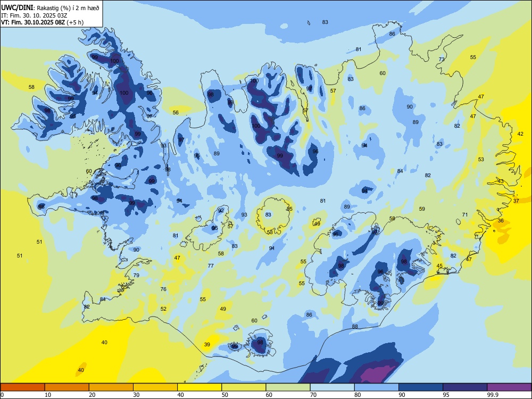Click the navy 95–99.9 legend swatch
532x399 pixels.
point(465,387)
